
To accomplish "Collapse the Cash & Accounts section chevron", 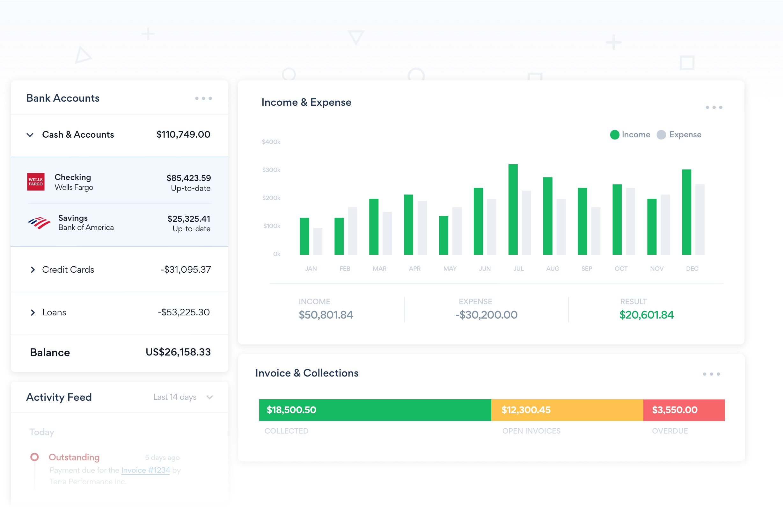I will pyautogui.click(x=30, y=135).
